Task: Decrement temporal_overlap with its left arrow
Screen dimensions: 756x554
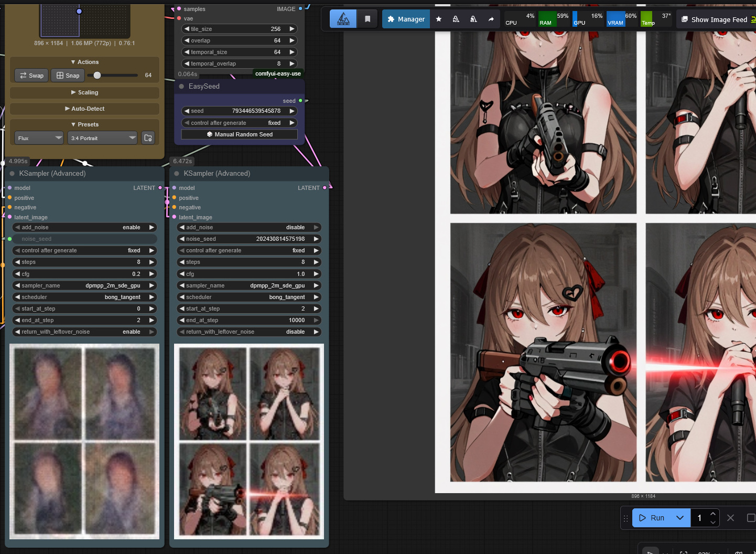Action: click(x=187, y=63)
